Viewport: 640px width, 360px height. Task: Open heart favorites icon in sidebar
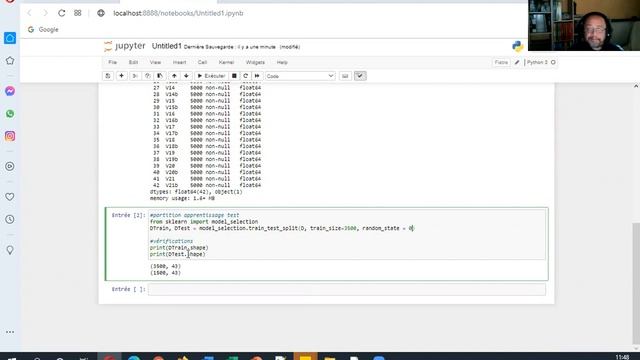click(x=10, y=197)
